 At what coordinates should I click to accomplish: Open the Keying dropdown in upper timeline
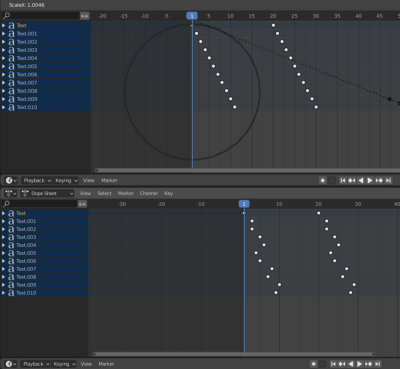[66, 180]
